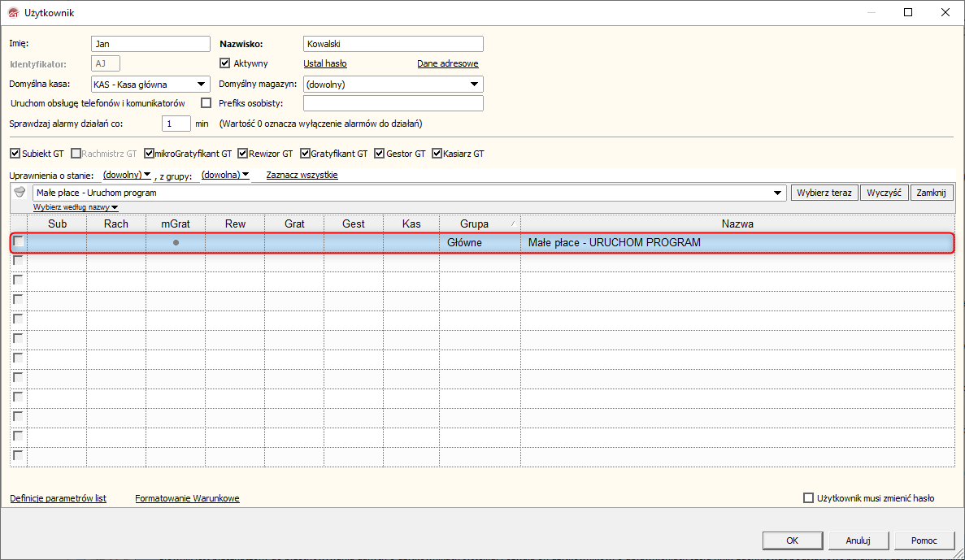The width and height of the screenshot is (965, 560).
Task: Toggle the Rewizor GT checkbox
Action: pyautogui.click(x=242, y=154)
